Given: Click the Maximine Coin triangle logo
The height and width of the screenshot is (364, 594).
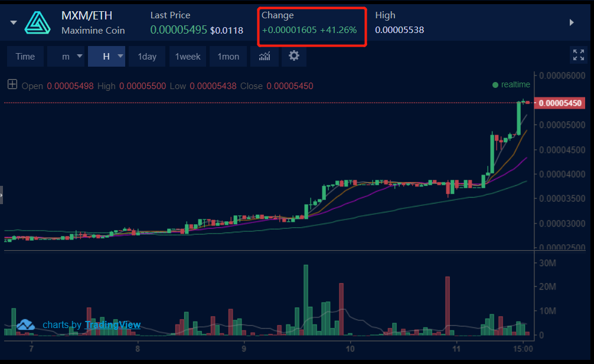Looking at the screenshot, I should (x=38, y=22).
